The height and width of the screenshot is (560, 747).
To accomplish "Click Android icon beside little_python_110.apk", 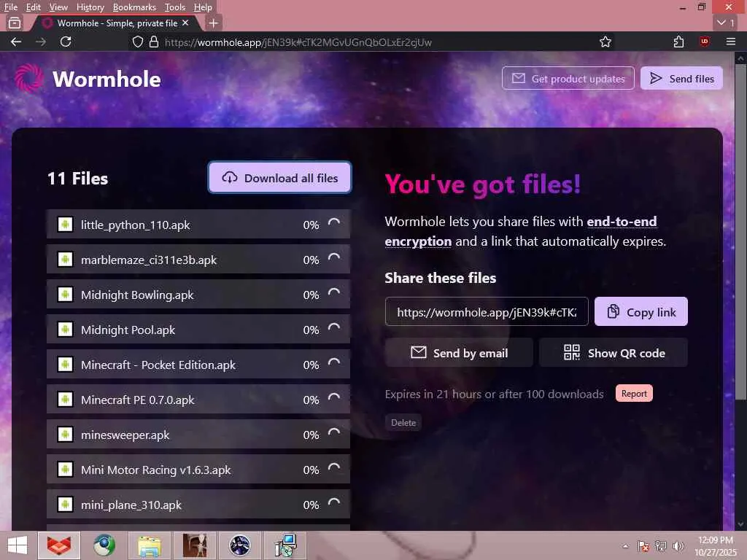I will point(65,225).
